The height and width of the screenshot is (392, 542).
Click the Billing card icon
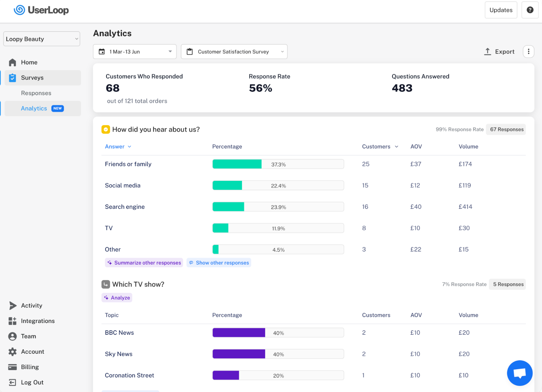[13, 367]
